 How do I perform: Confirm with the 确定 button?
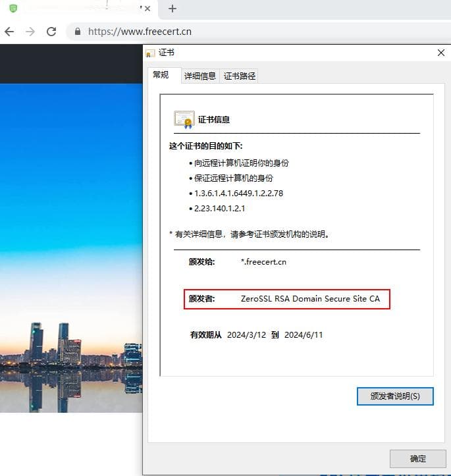coord(418,458)
